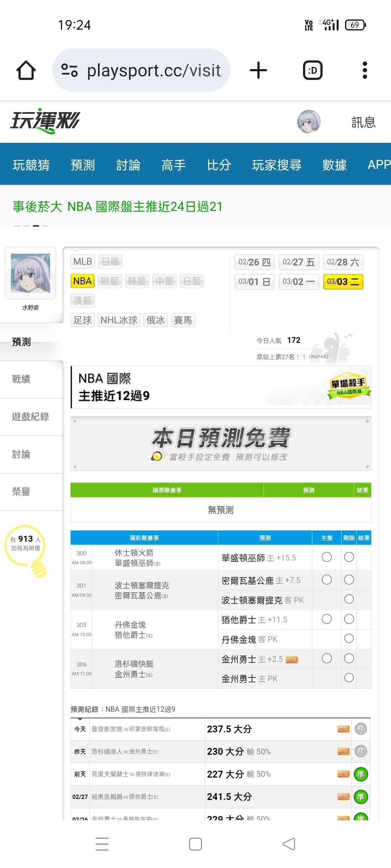
Task: Tap the site settings icon in address bar
Action: (70, 70)
